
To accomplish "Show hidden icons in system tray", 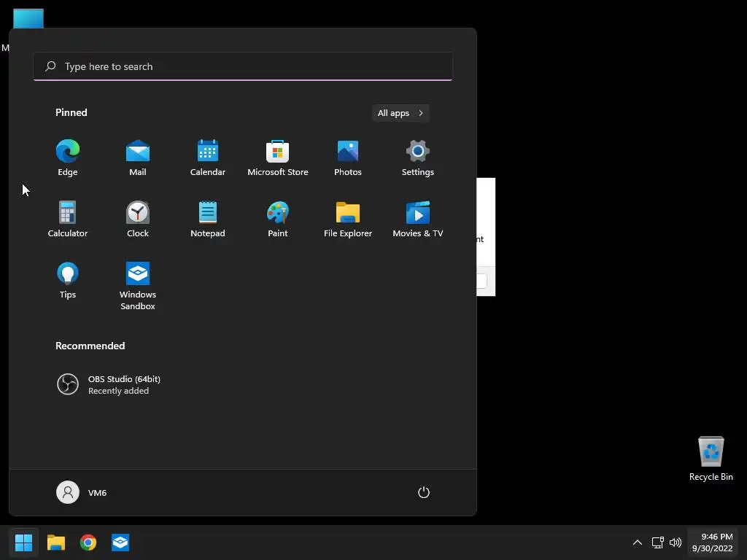I will 638,542.
